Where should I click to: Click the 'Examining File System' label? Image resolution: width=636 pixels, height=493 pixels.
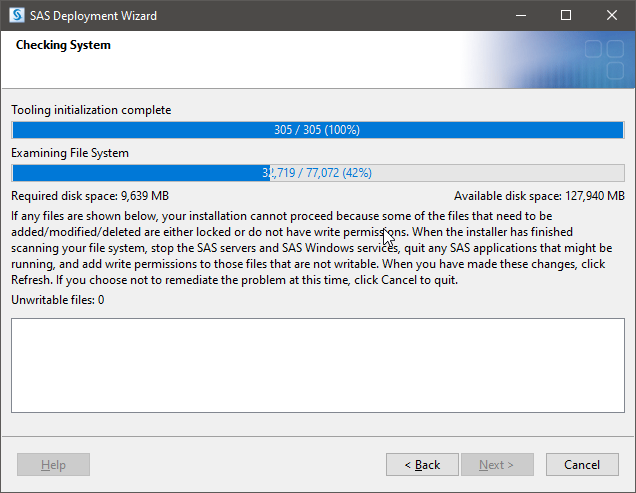(x=70, y=153)
